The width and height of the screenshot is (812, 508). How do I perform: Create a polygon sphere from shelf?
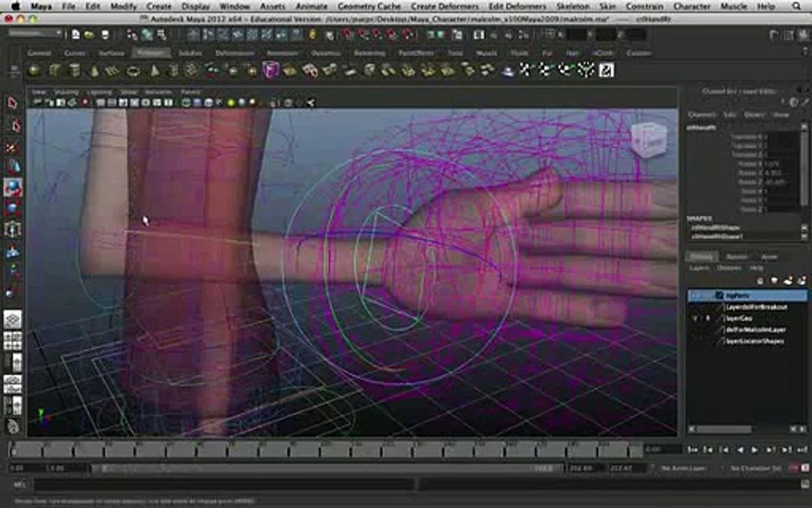click(35, 70)
